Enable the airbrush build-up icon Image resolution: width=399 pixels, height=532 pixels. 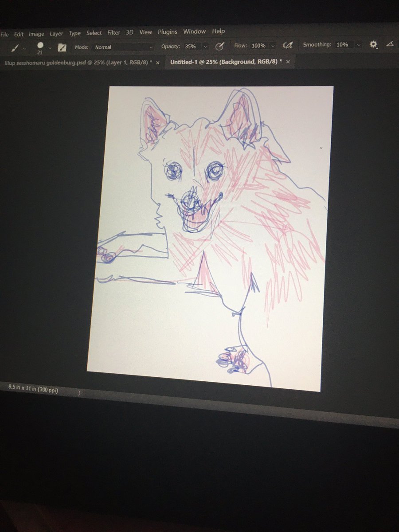click(288, 45)
